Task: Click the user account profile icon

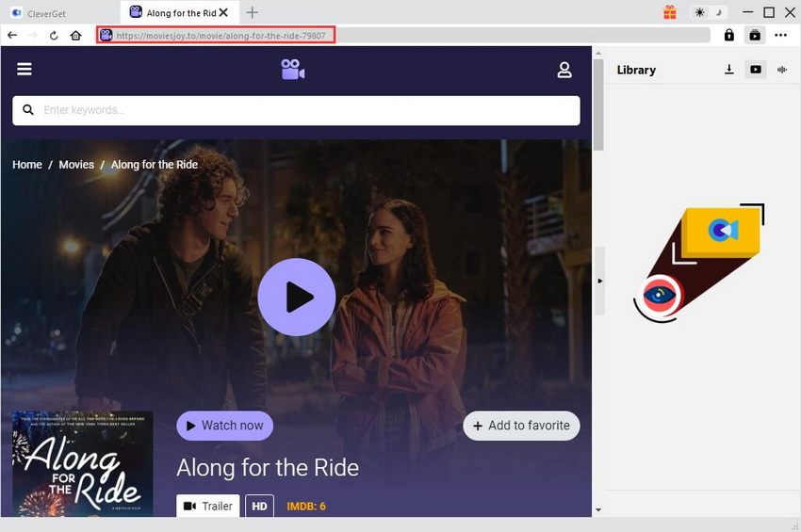Action: click(x=564, y=70)
